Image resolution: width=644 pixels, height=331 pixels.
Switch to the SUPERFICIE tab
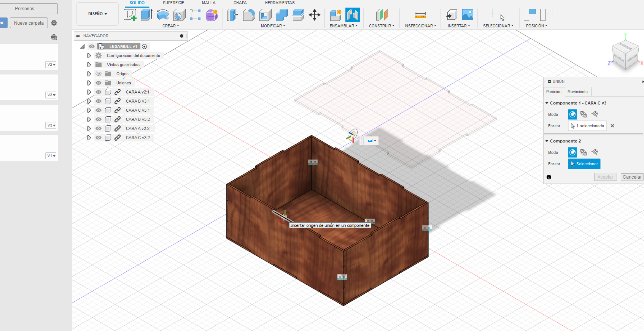tap(173, 3)
